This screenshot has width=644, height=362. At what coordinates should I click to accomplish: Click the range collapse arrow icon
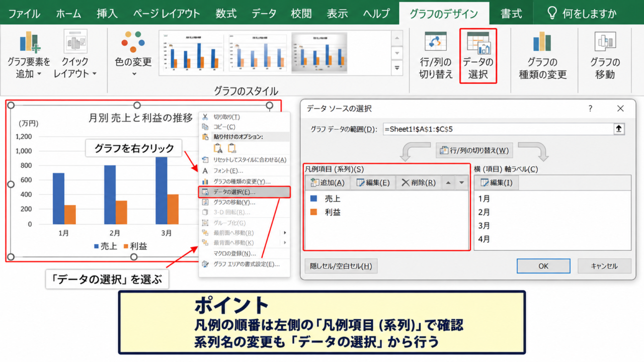[619, 129]
